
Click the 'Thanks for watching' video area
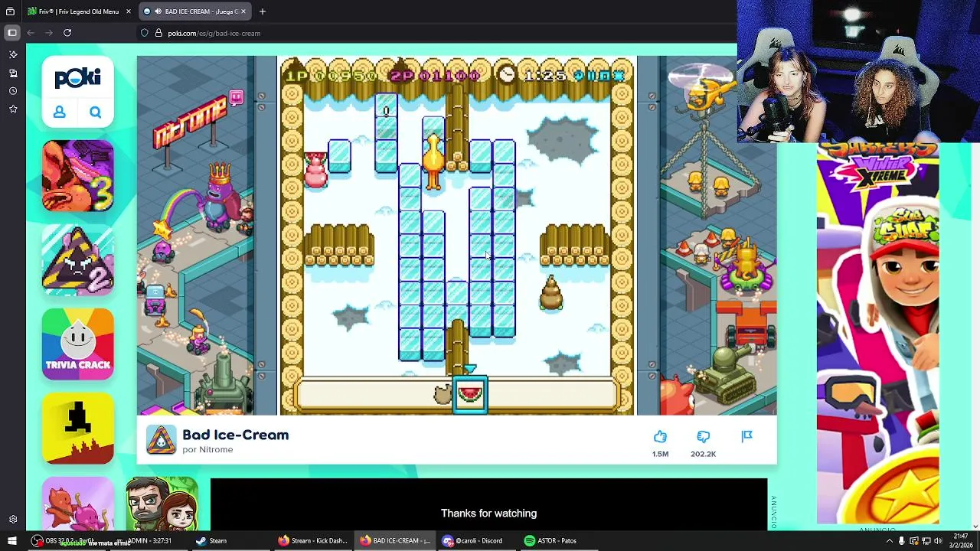(488, 504)
